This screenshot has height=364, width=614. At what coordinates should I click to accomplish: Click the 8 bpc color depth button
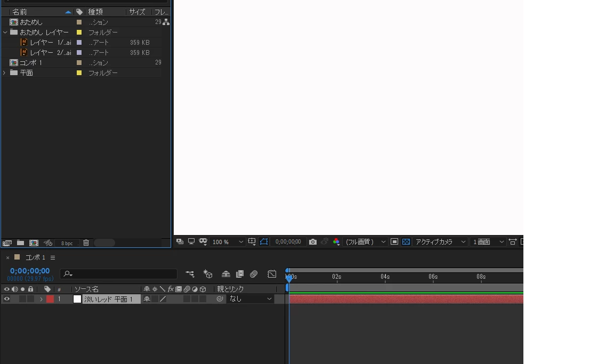point(67,243)
